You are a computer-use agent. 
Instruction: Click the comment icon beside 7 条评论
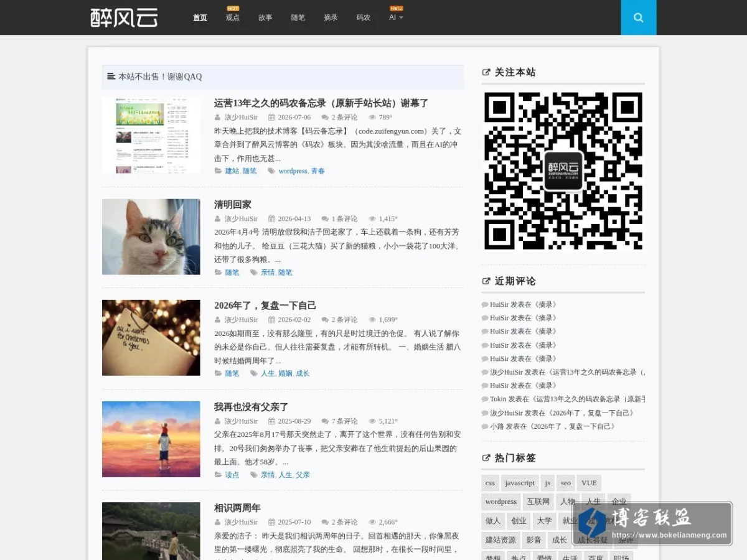(325, 421)
